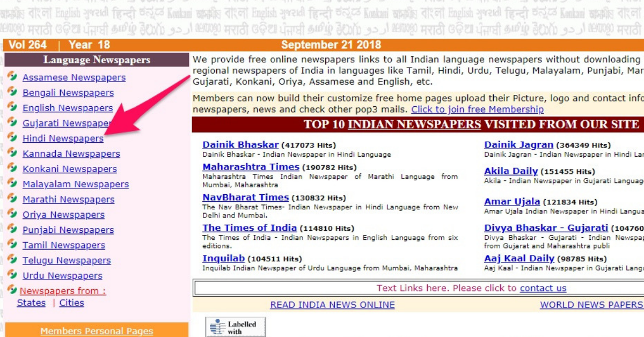Click 'Click to join free Membership' link
Viewport: 644px width, 337px height.
477,109
